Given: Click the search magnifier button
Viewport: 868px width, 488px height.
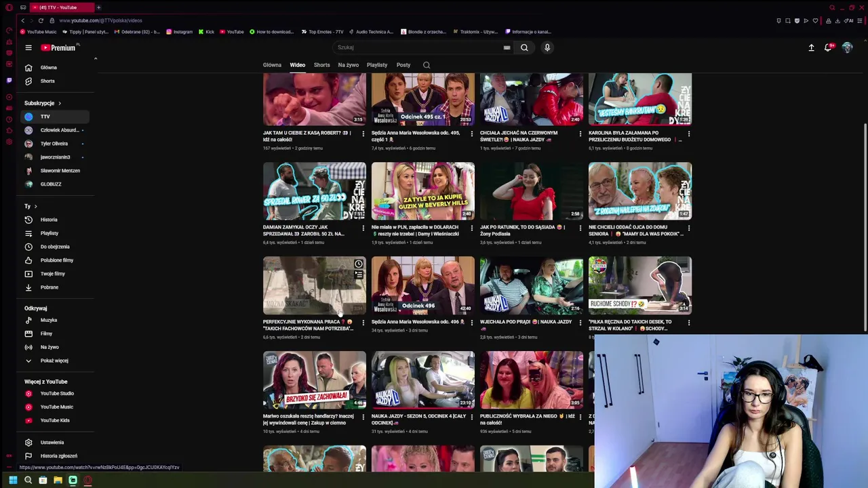Looking at the screenshot, I should pyautogui.click(x=524, y=47).
